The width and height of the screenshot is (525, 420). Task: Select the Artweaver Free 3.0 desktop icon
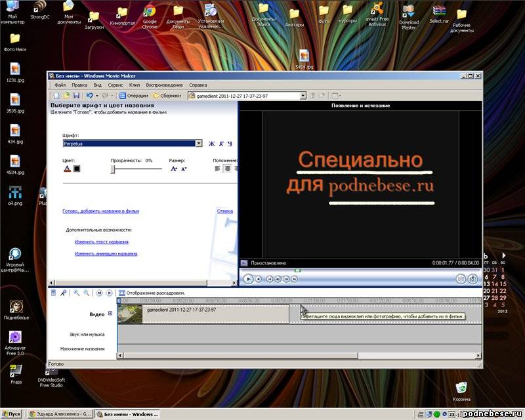15,343
